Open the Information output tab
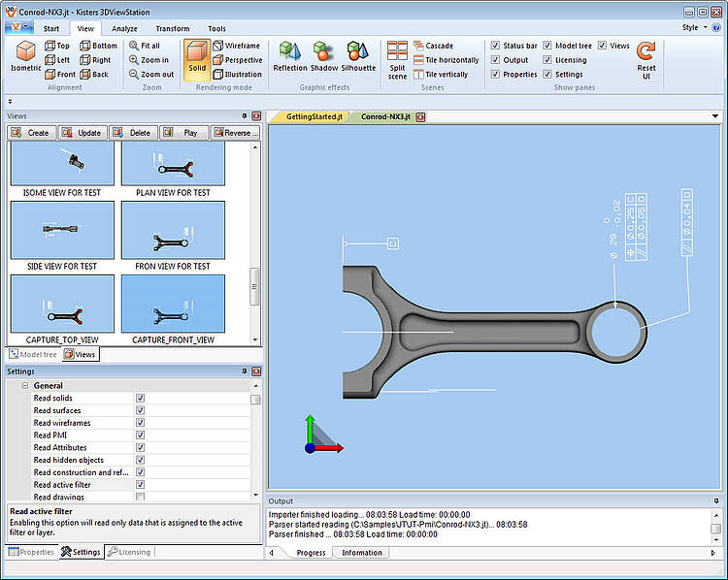Image resolution: width=728 pixels, height=580 pixels. (x=362, y=553)
